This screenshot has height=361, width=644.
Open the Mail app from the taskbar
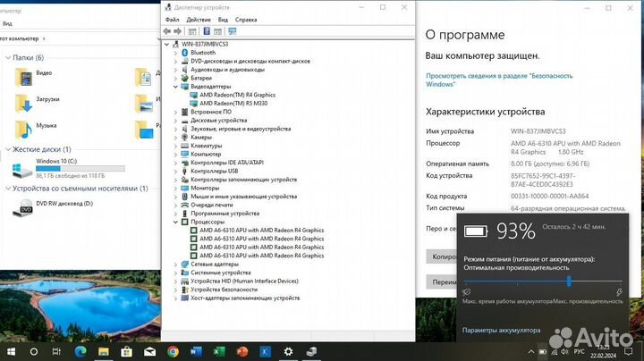point(149,351)
